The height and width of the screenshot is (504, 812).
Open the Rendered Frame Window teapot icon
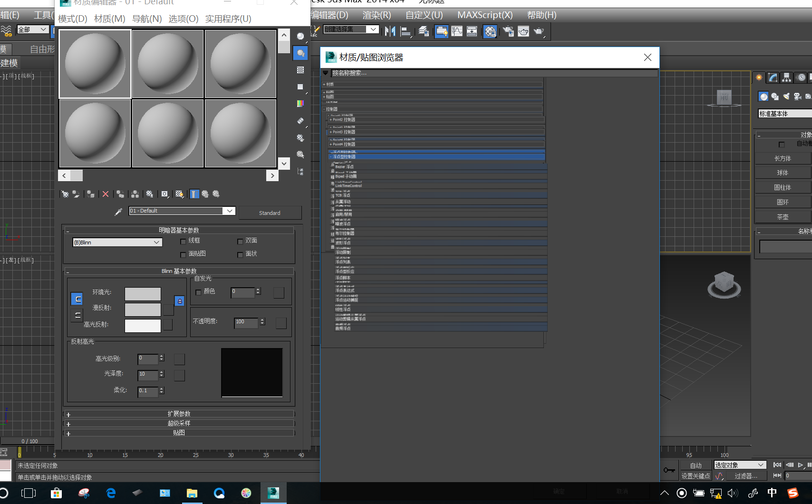(523, 31)
